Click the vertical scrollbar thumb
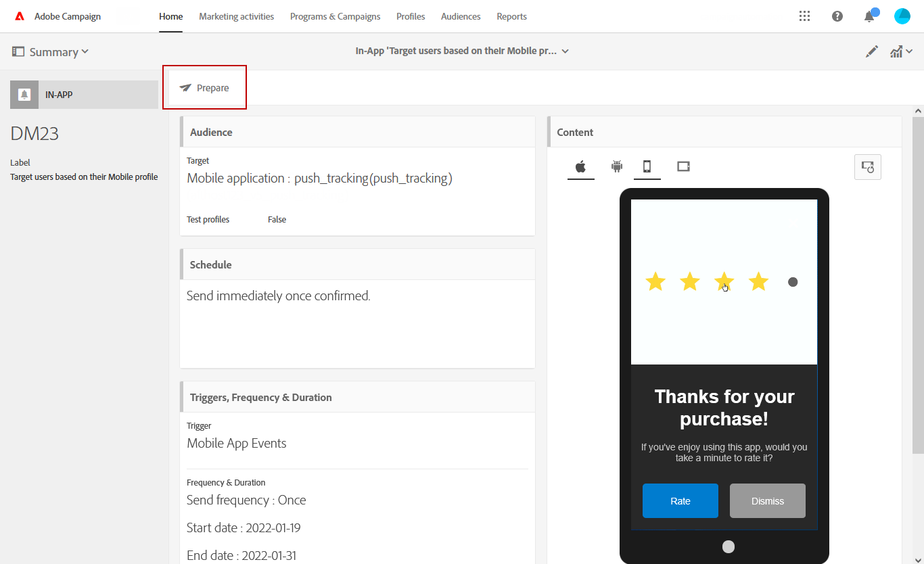This screenshot has height=564, width=924. pos(918,284)
